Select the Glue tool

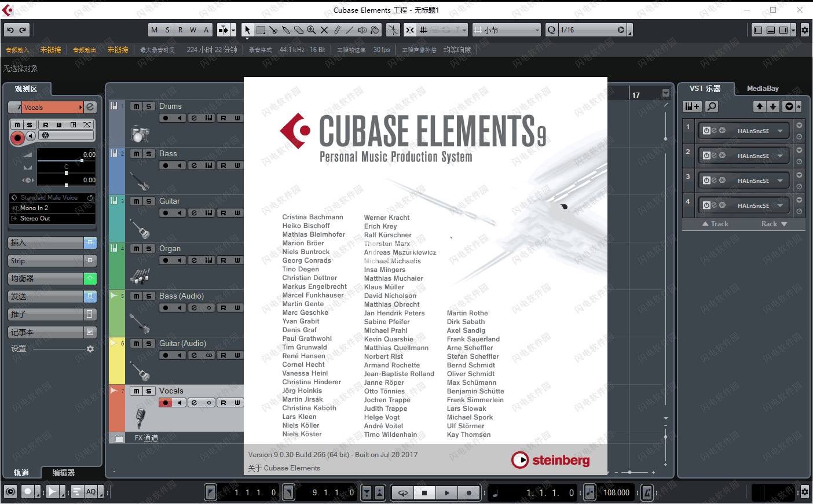click(286, 30)
